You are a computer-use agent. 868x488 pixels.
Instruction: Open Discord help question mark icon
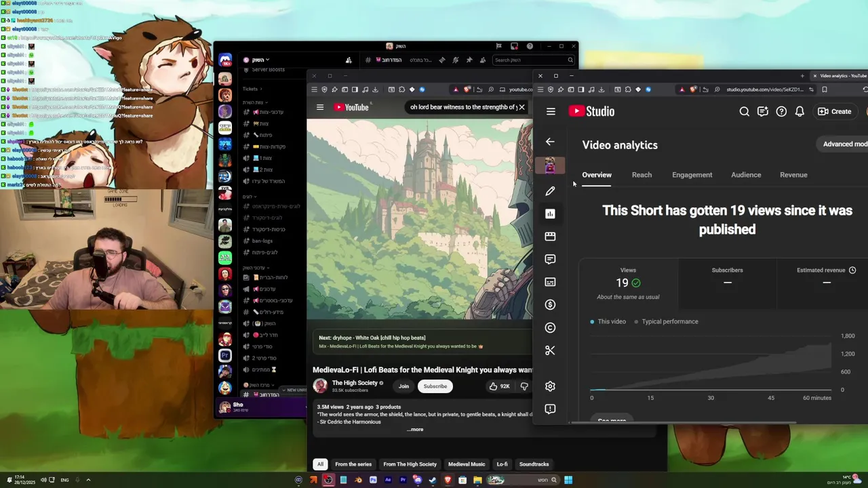click(530, 46)
